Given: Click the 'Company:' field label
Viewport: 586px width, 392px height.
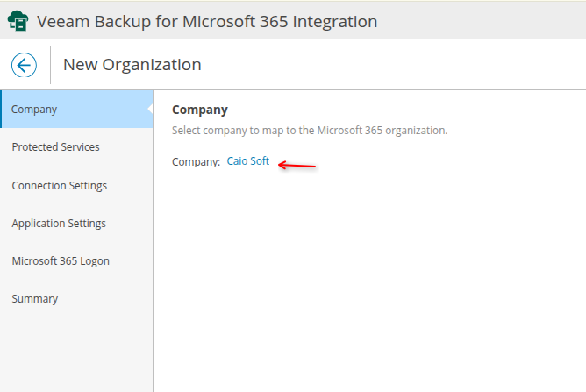Looking at the screenshot, I should tap(196, 162).
